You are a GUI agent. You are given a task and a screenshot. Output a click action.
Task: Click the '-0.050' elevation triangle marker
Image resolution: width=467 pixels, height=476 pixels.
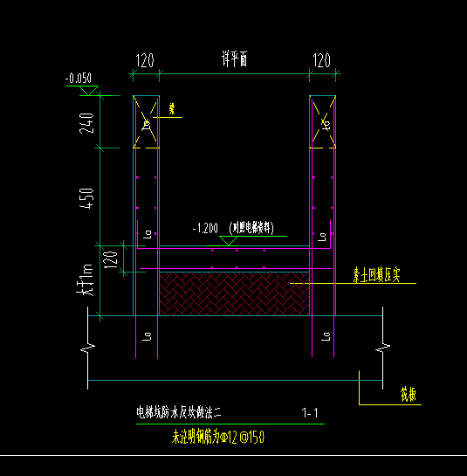[x=89, y=91]
